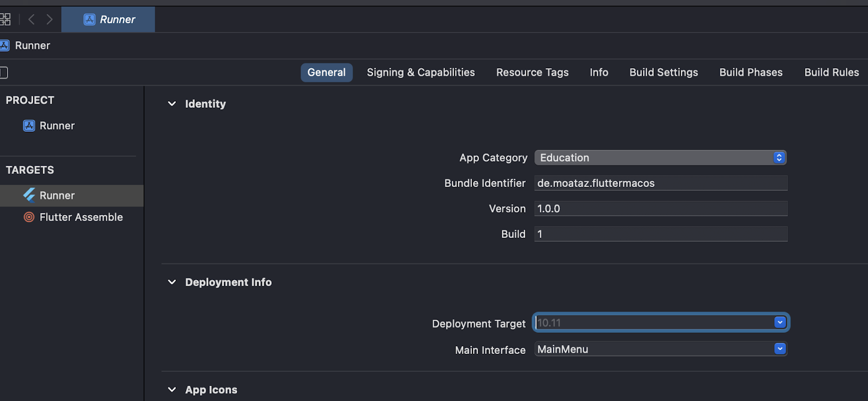Open the Build Settings tab
The image size is (868, 401).
pyautogui.click(x=663, y=73)
